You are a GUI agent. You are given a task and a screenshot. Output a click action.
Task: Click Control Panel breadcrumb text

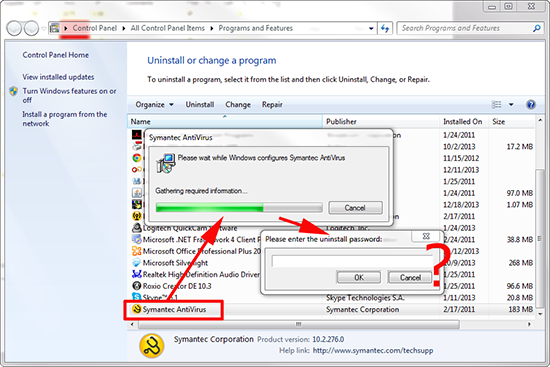click(x=95, y=28)
